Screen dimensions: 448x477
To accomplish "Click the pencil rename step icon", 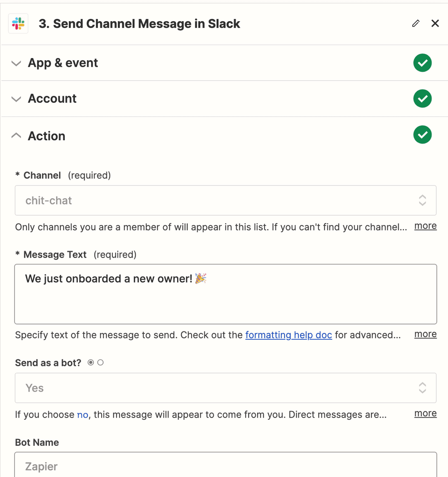I will click(416, 24).
